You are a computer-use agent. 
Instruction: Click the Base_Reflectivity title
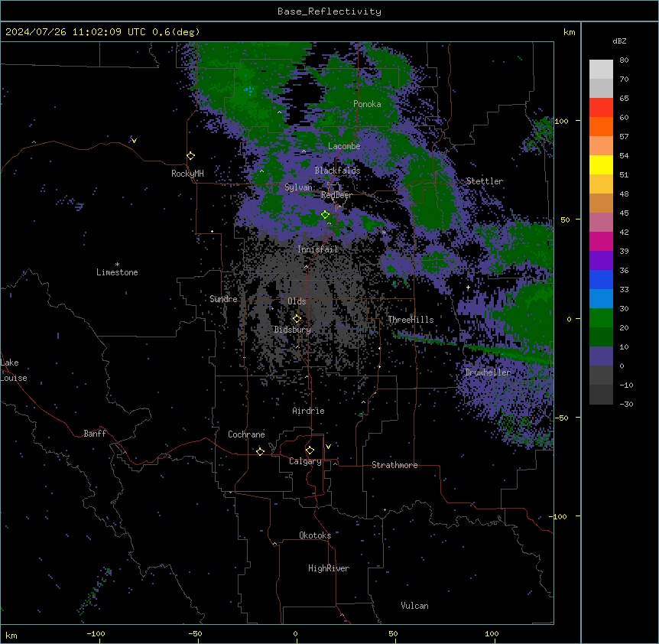click(x=329, y=11)
